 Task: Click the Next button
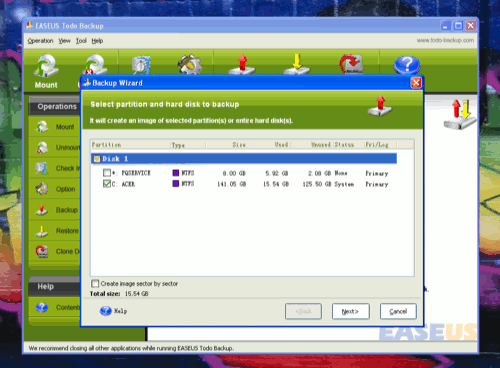point(351,311)
